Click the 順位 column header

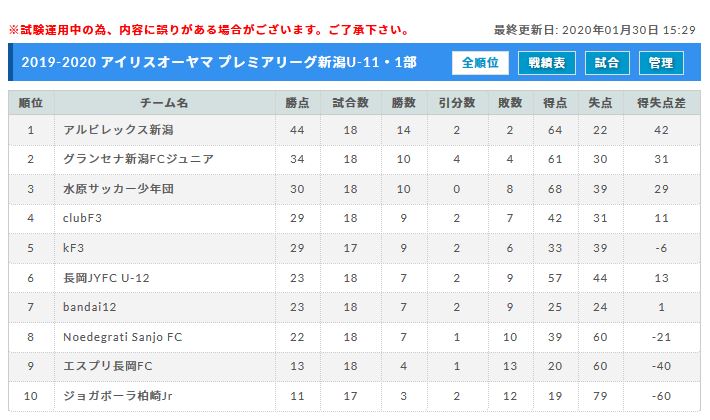31,102
